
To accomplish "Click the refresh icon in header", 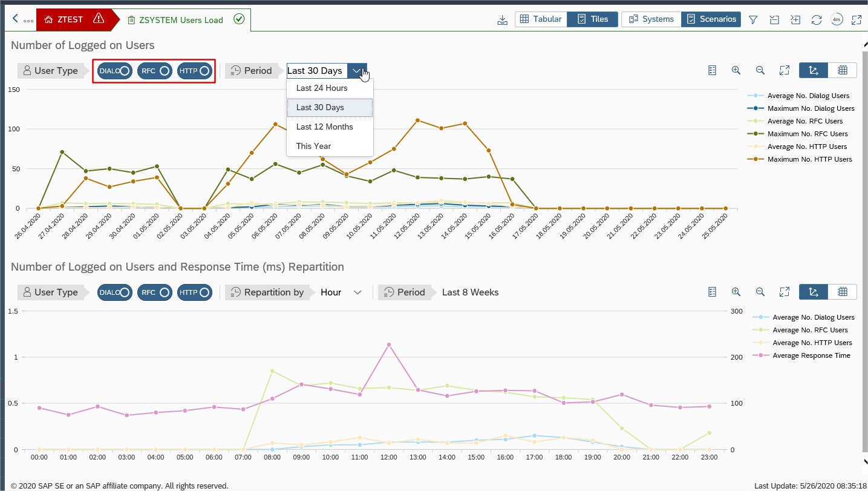I will click(817, 20).
